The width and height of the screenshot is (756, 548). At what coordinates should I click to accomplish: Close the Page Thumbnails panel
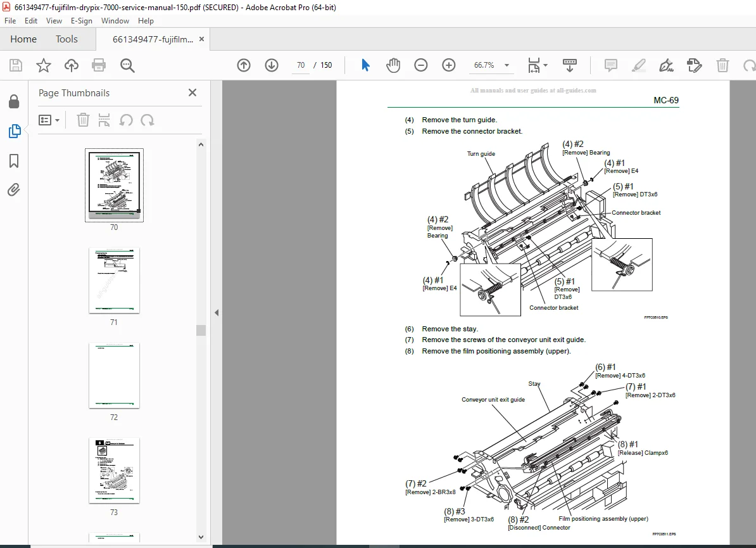[192, 92]
